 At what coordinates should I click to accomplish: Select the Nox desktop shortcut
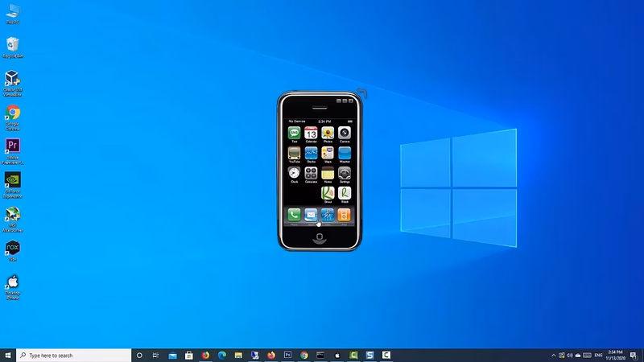(13, 251)
